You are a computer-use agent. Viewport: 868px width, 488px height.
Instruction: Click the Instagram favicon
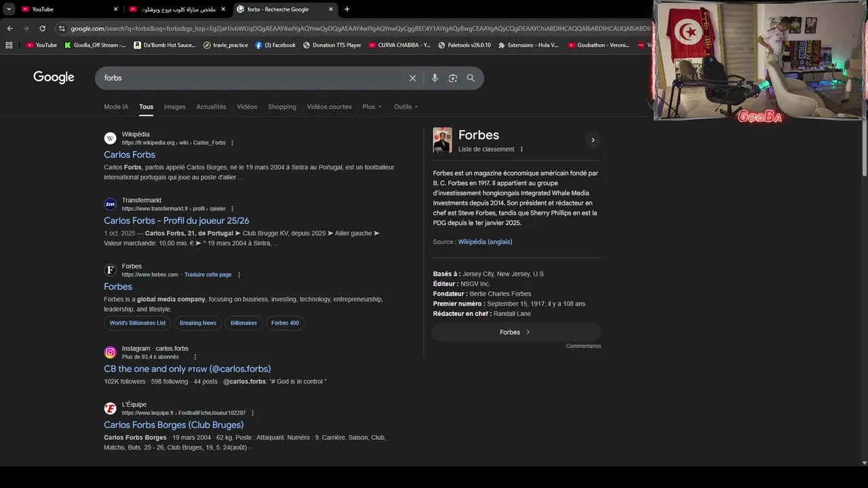tap(110, 352)
